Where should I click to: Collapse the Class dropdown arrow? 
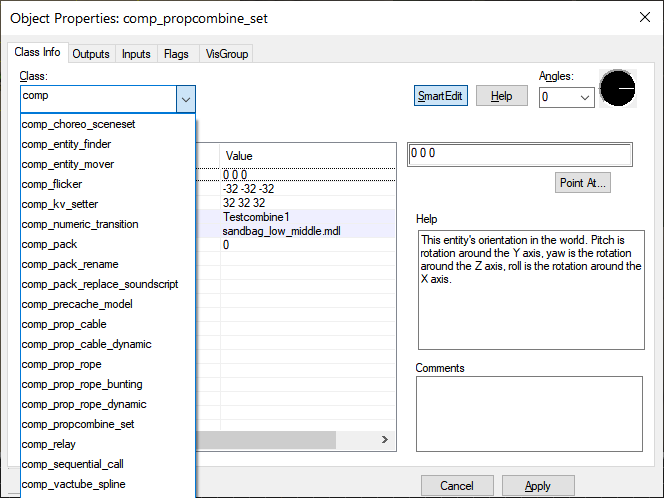[x=185, y=100]
